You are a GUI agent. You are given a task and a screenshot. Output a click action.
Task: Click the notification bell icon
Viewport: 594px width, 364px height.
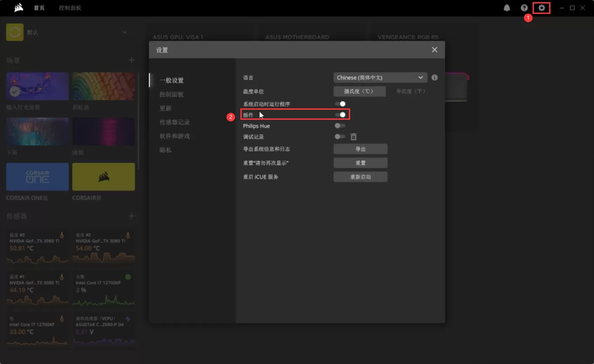click(507, 8)
